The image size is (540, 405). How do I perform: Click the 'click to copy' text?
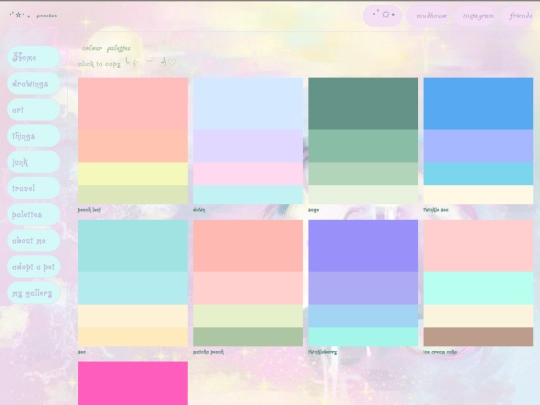[99, 64]
